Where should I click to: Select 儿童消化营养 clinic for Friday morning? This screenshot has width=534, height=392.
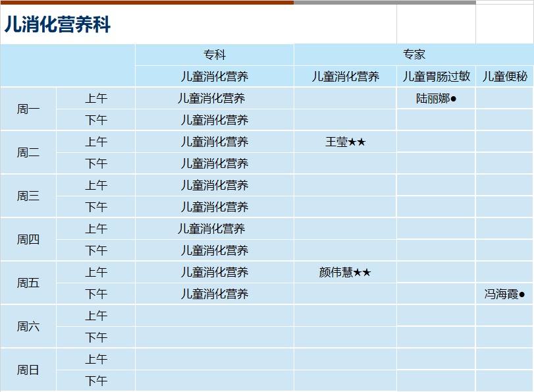point(215,272)
